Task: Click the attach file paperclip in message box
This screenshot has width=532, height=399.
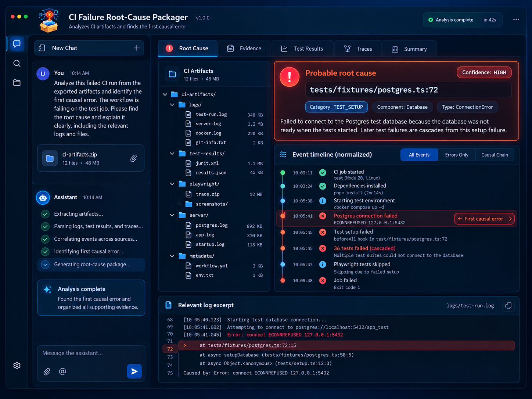Action: (x=47, y=371)
